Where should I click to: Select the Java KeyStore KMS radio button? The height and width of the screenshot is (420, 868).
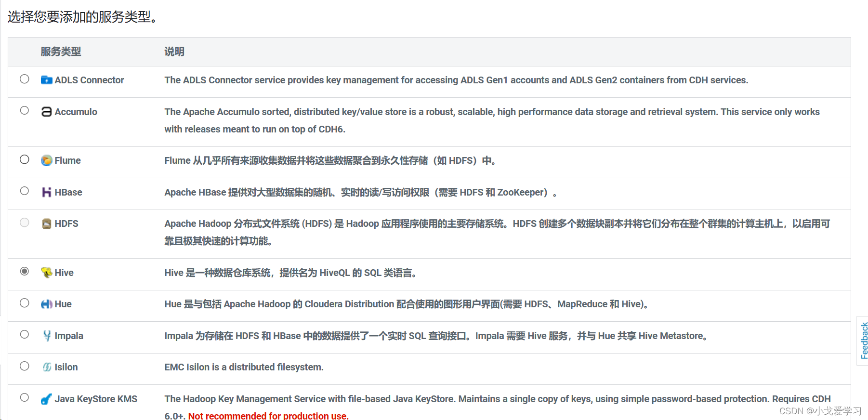click(25, 397)
